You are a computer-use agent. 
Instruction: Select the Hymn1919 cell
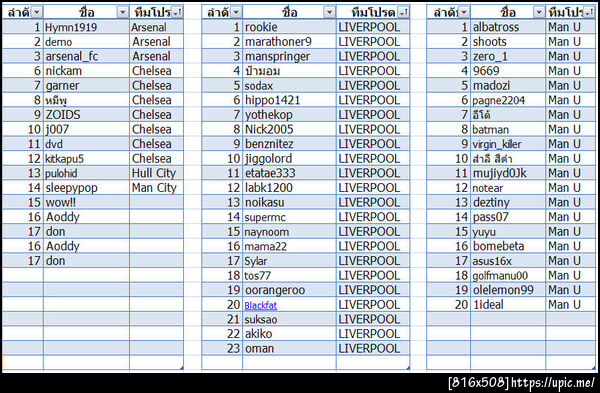pos(86,27)
